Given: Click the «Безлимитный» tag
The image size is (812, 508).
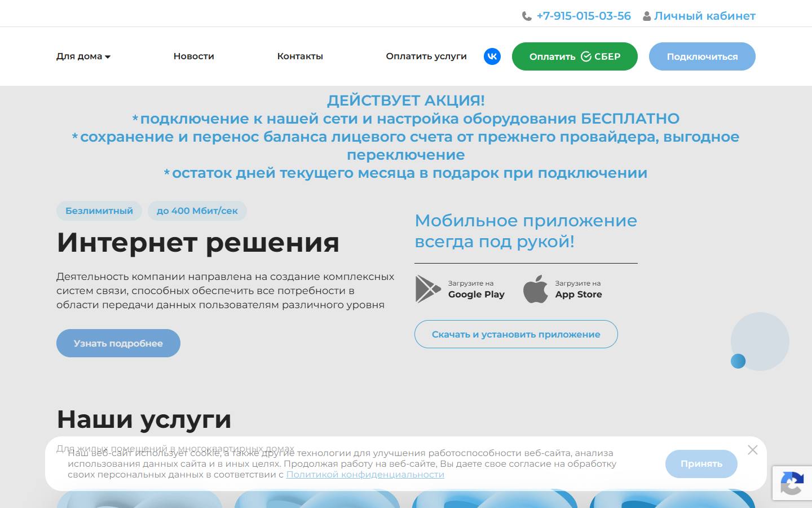Looking at the screenshot, I should click(x=99, y=211).
